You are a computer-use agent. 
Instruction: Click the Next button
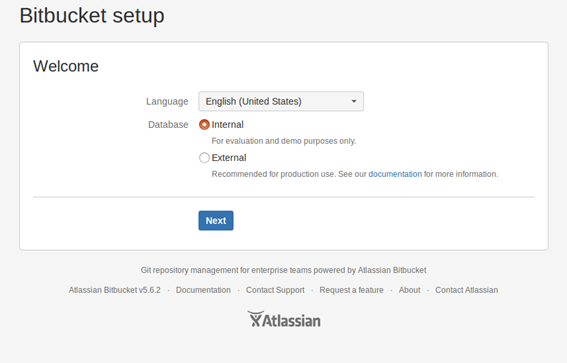pyautogui.click(x=216, y=221)
